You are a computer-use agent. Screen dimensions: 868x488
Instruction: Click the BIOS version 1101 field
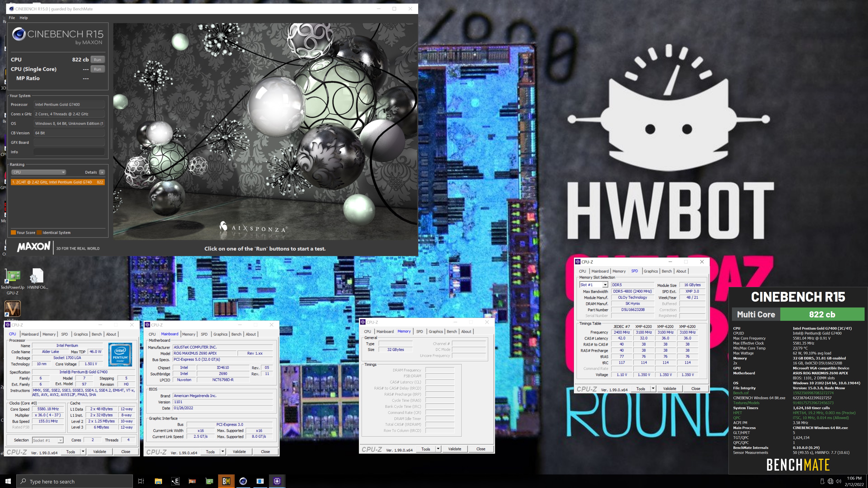tap(223, 402)
